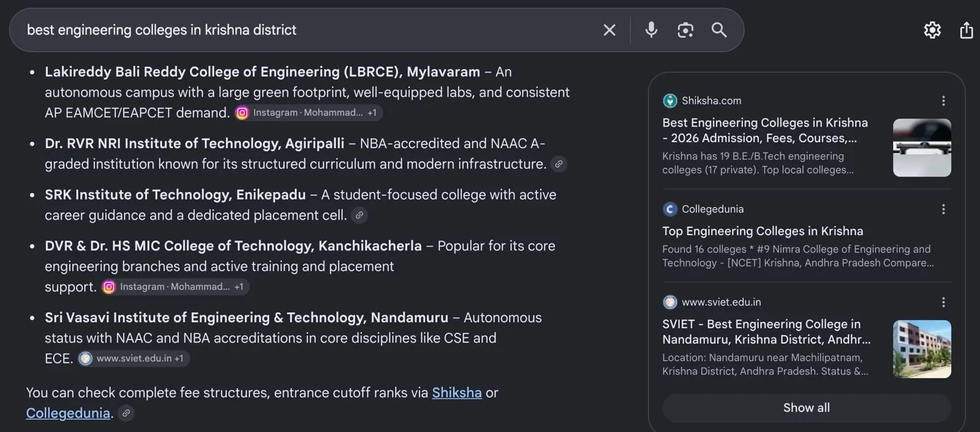
Task: Click Lakireddy Bali Reddy College of Engineering heading
Action: 262,72
